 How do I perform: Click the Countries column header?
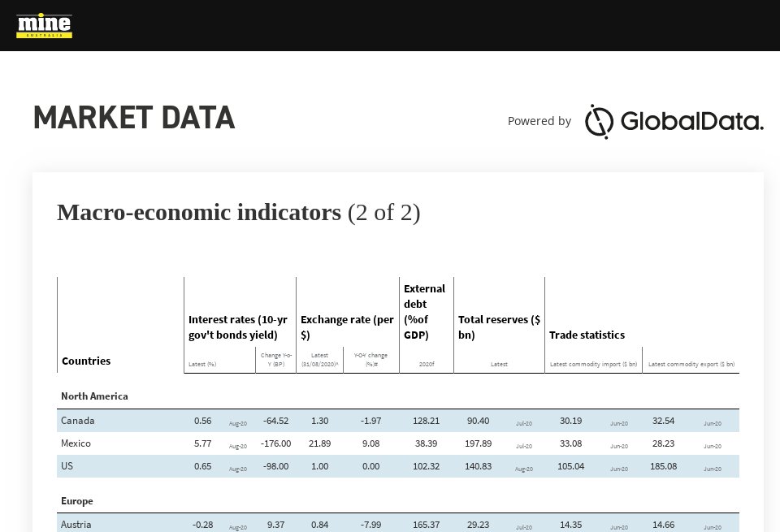86,361
